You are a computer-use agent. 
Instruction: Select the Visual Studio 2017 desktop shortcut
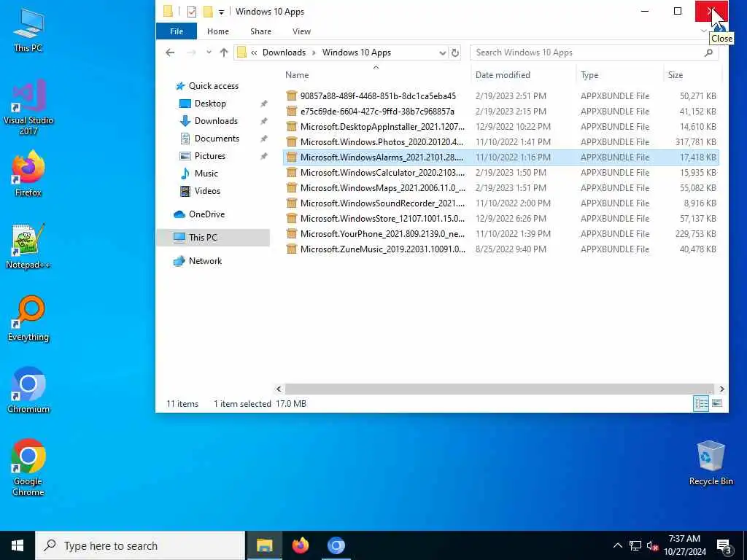pos(28,108)
